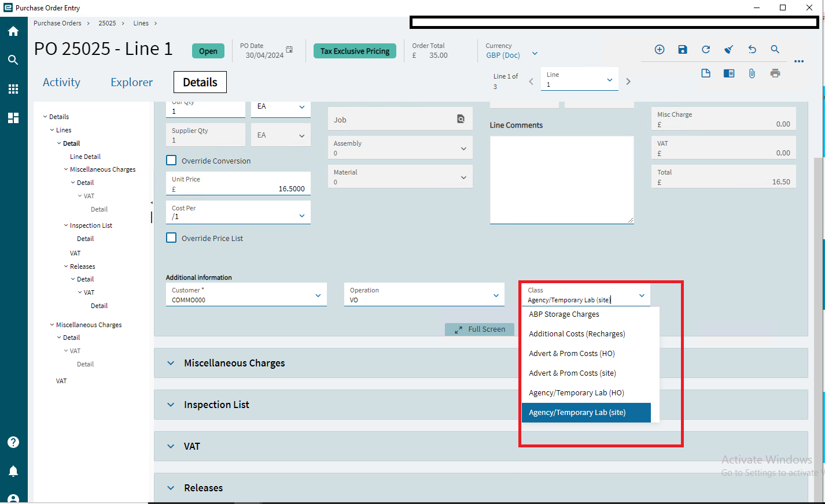Switch to the Explorer tab

132,82
